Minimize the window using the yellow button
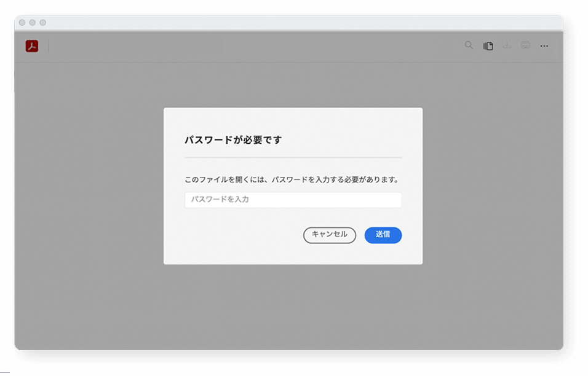The height and width of the screenshot is (376, 588). tap(33, 23)
